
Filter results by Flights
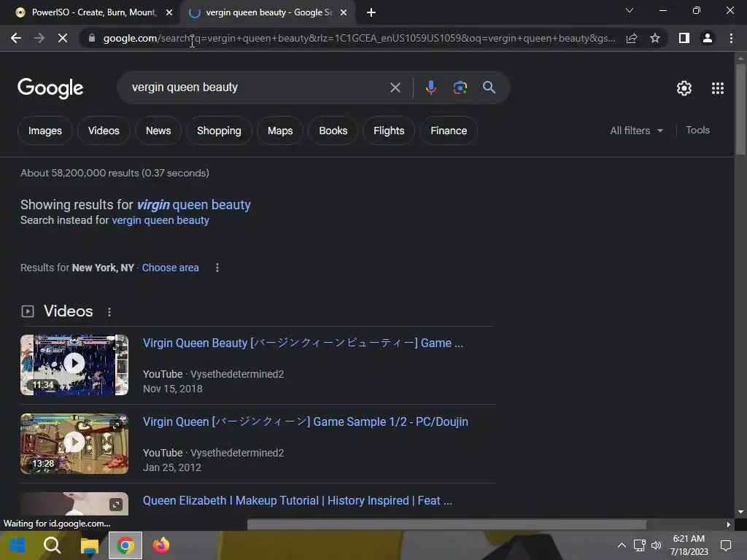coord(389,131)
